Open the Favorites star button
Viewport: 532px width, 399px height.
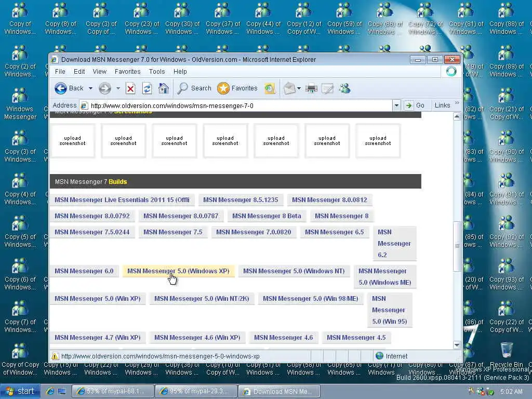pos(237,88)
